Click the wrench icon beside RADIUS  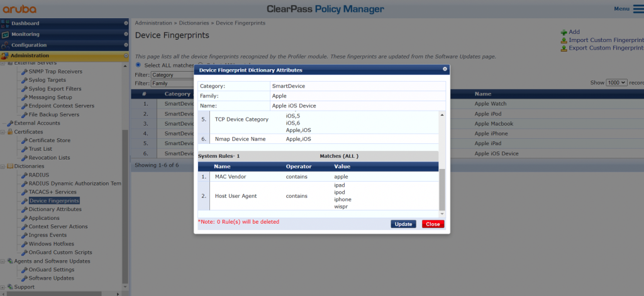pyautogui.click(x=25, y=175)
